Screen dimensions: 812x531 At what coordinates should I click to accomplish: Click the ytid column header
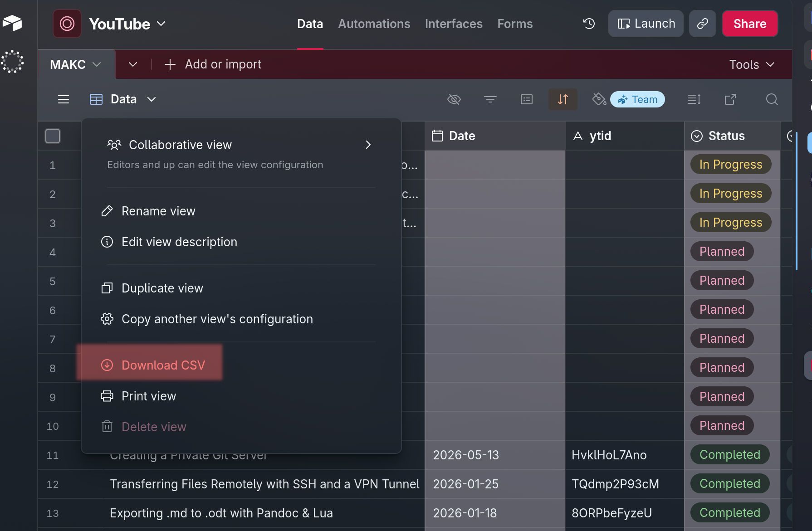point(625,136)
